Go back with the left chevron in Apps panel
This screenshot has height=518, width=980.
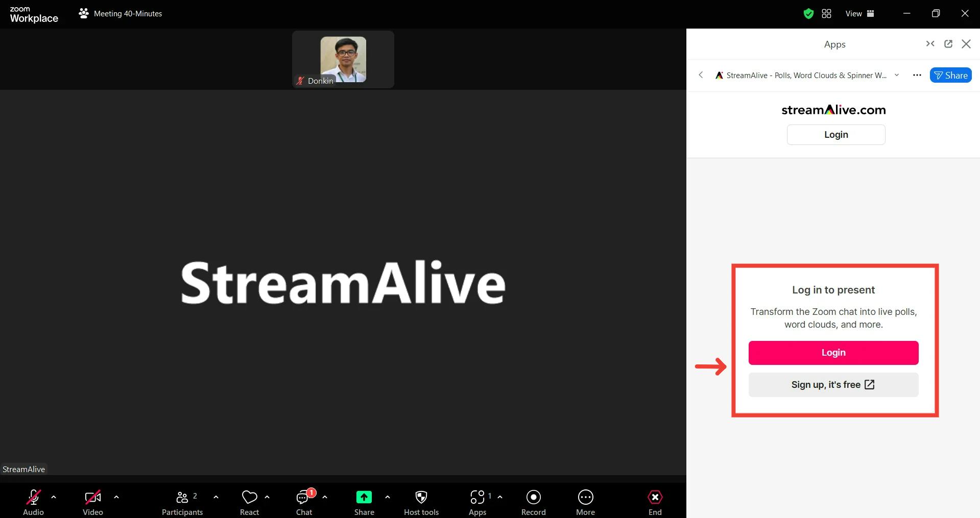(x=701, y=75)
